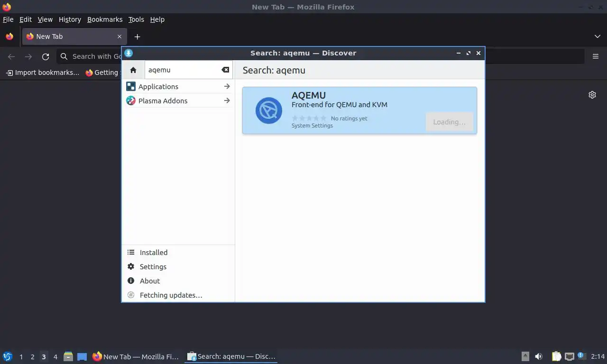The width and height of the screenshot is (607, 364).
Task: Activate the Discover taskbar entry
Action: 231,356
